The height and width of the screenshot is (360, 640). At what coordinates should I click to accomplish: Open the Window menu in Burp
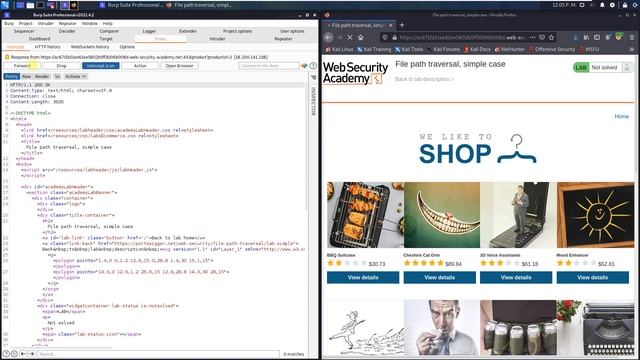click(x=89, y=23)
